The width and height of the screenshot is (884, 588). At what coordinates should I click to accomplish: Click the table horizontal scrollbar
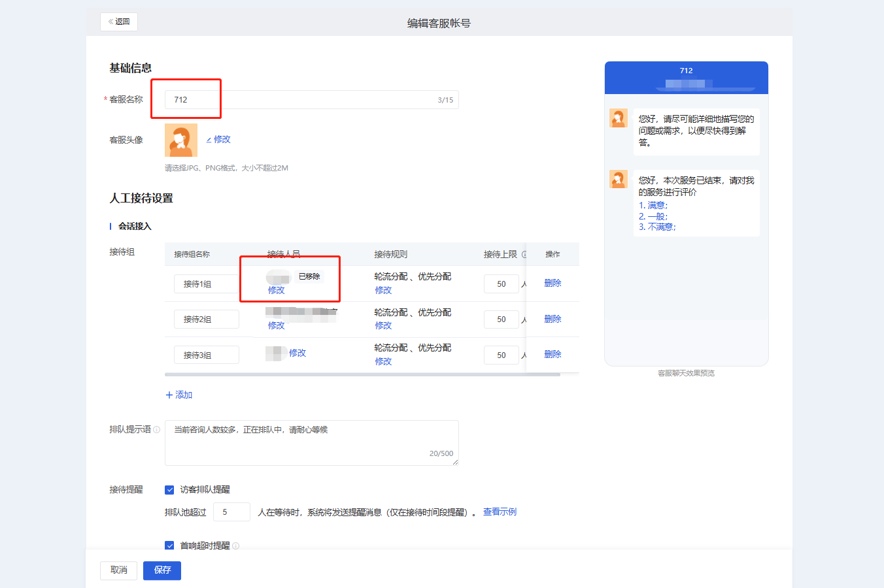tap(362, 375)
